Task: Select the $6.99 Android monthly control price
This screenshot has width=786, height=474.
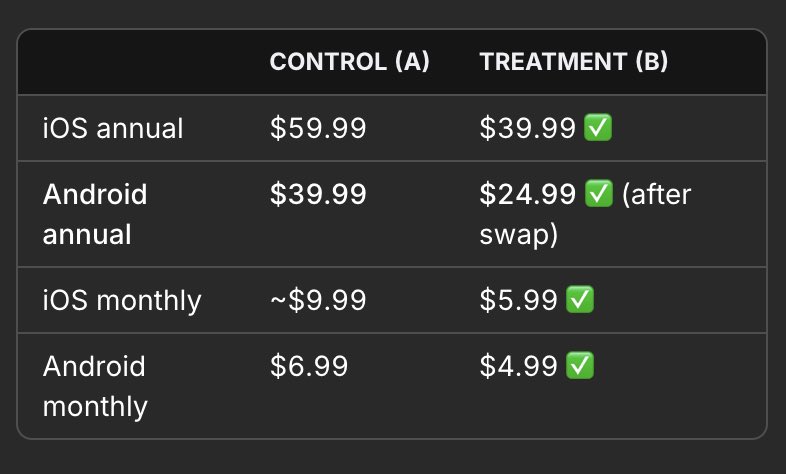Action: 309,366
